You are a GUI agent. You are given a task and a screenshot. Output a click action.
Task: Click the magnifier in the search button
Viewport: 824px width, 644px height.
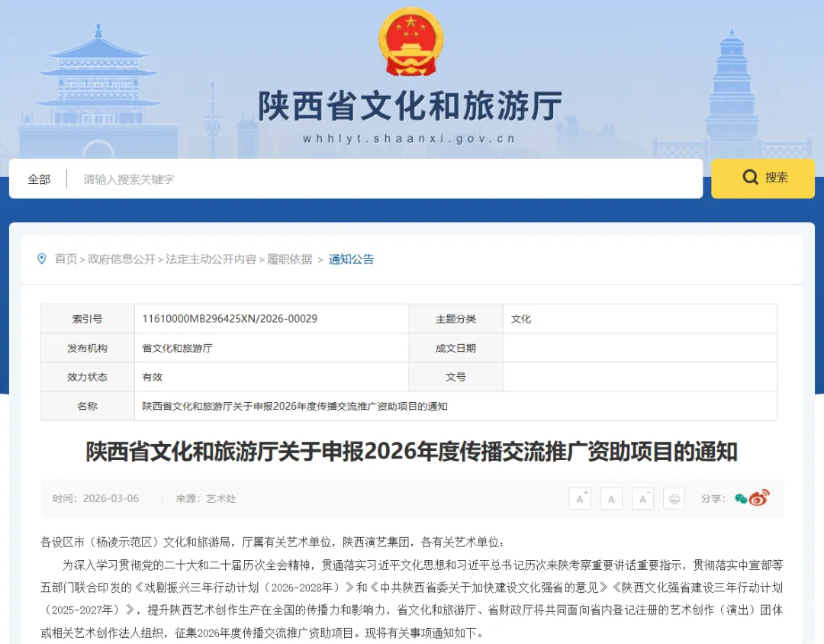pyautogui.click(x=751, y=178)
